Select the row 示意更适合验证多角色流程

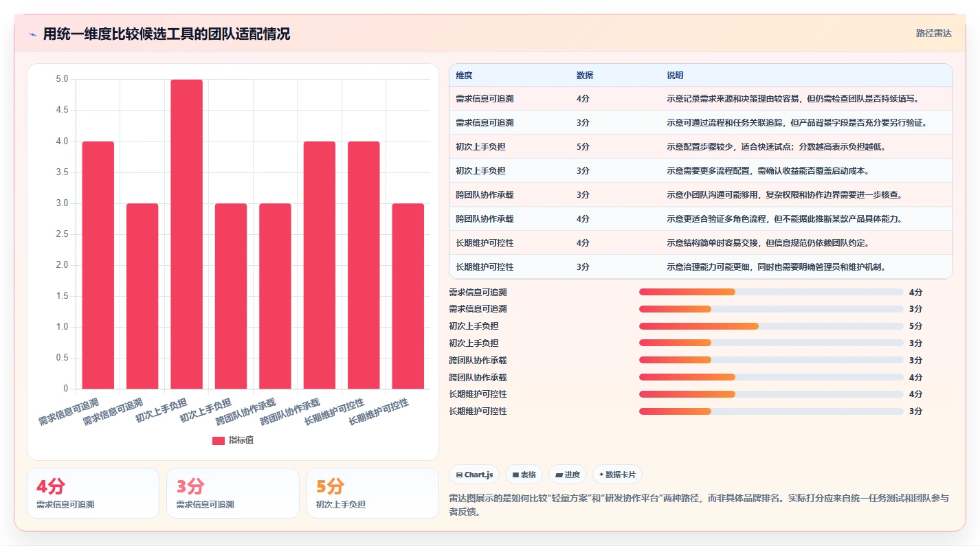pyautogui.click(x=701, y=219)
